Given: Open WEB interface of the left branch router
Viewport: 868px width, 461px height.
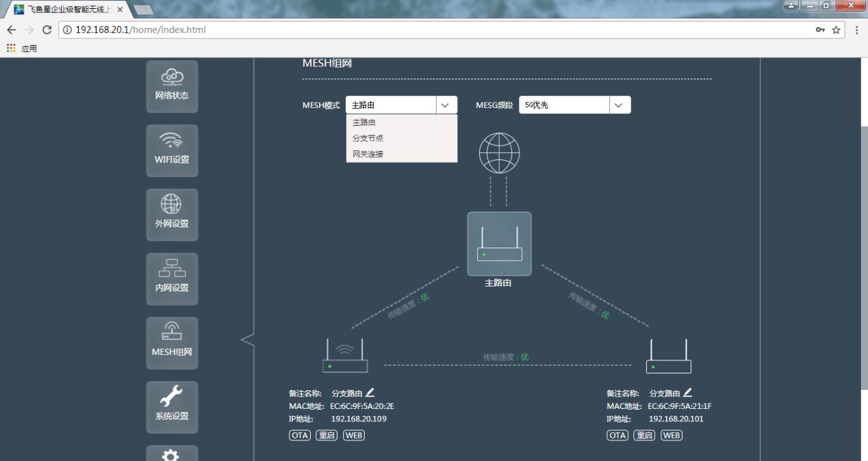Looking at the screenshot, I should (x=354, y=434).
